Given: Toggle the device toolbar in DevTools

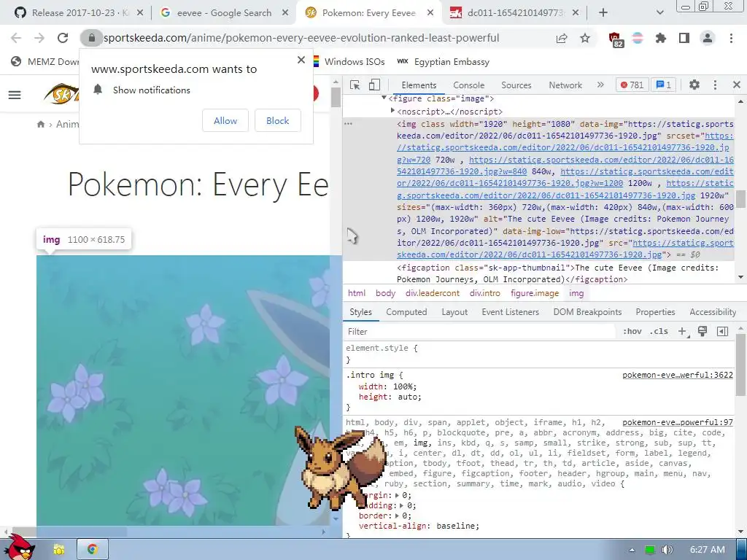Looking at the screenshot, I should [x=374, y=85].
